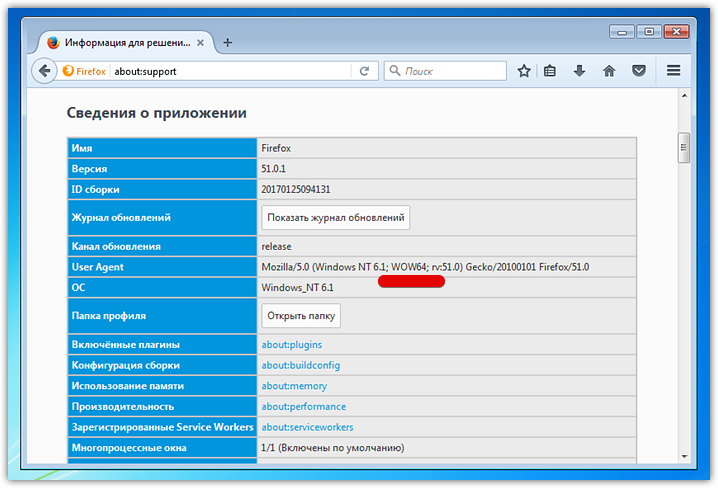
Task: Click the 'Сведения о приложении' heading
Action: pyautogui.click(x=157, y=113)
